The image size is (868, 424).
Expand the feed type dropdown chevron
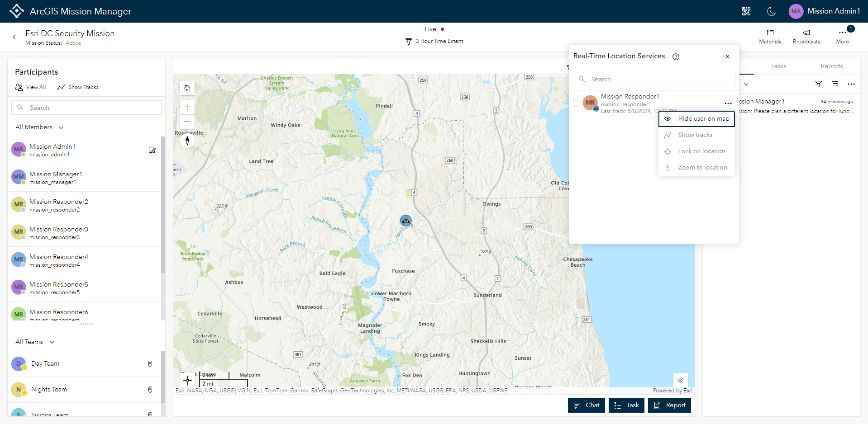746,84
